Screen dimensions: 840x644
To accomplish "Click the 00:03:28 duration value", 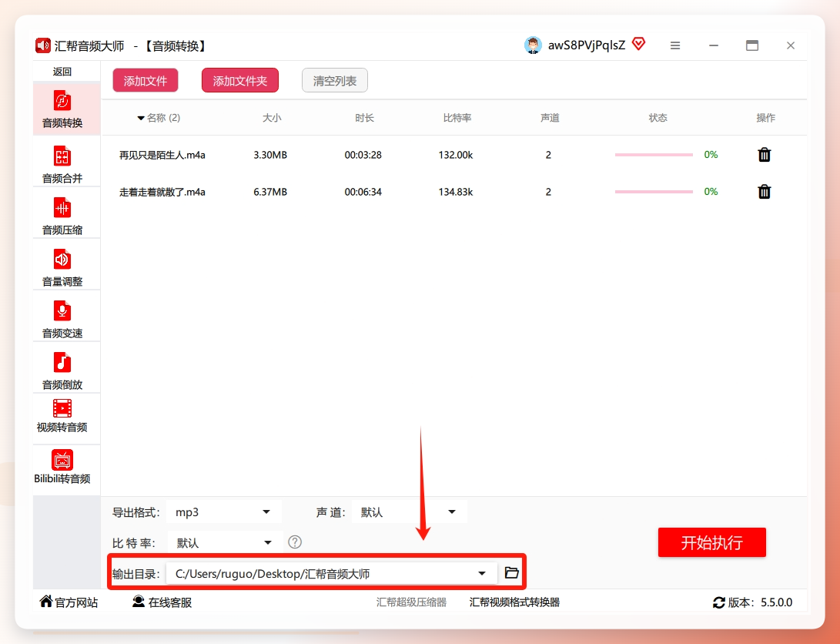I will click(x=363, y=156).
